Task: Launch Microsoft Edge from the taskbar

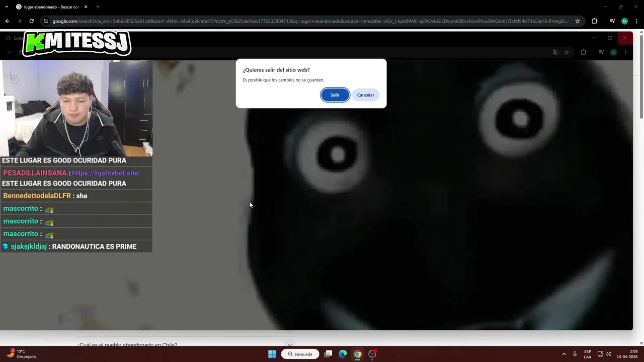Action: pyautogui.click(x=343, y=354)
